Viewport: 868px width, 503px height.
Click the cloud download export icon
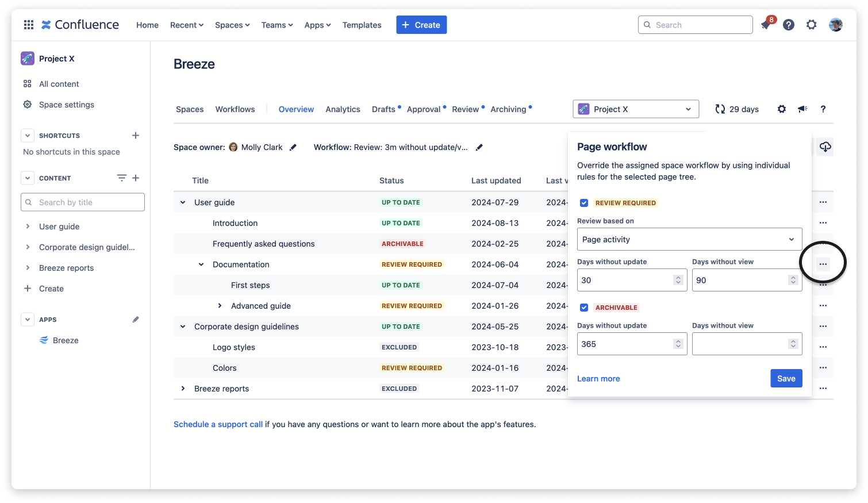[825, 147]
